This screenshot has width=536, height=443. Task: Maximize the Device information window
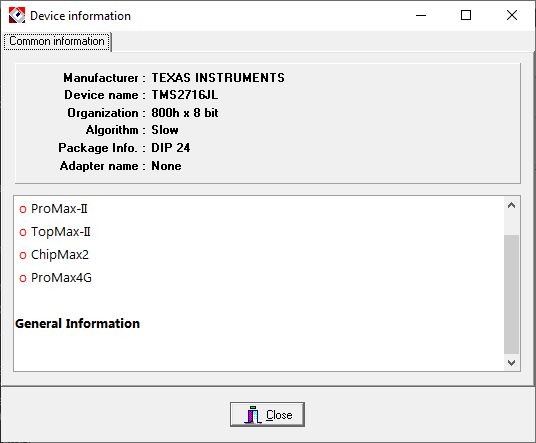[x=466, y=15]
